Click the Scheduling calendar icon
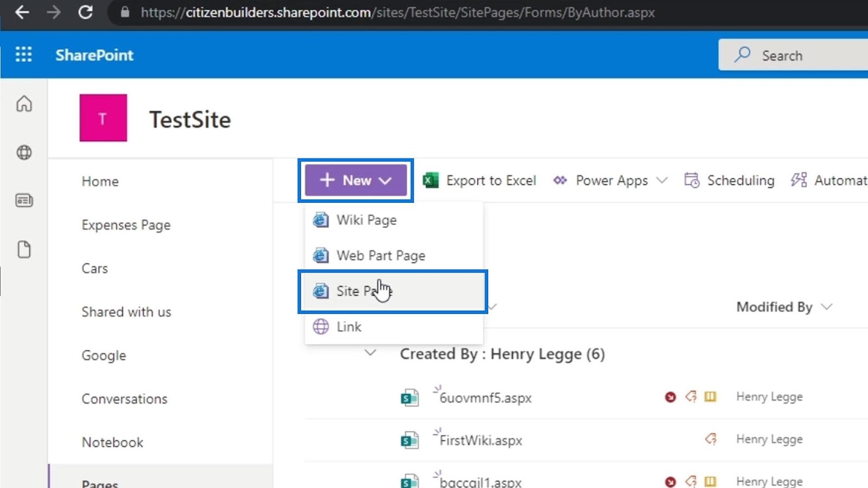This screenshot has width=868, height=488. click(692, 180)
